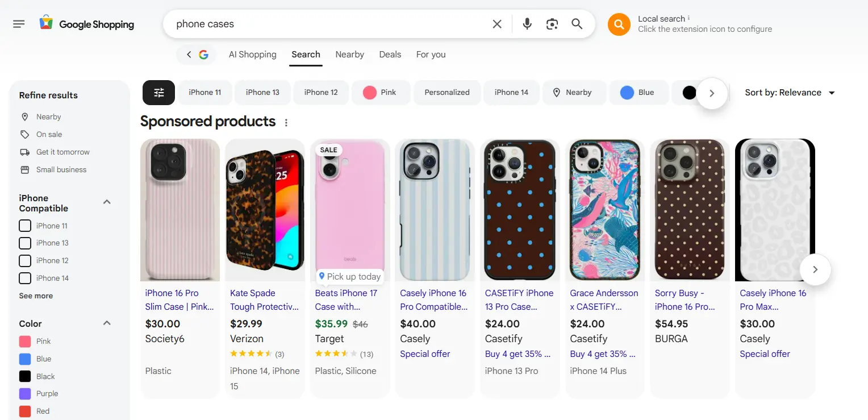This screenshot has height=420, width=868.
Task: Collapse the Color filter section
Action: tap(106, 323)
